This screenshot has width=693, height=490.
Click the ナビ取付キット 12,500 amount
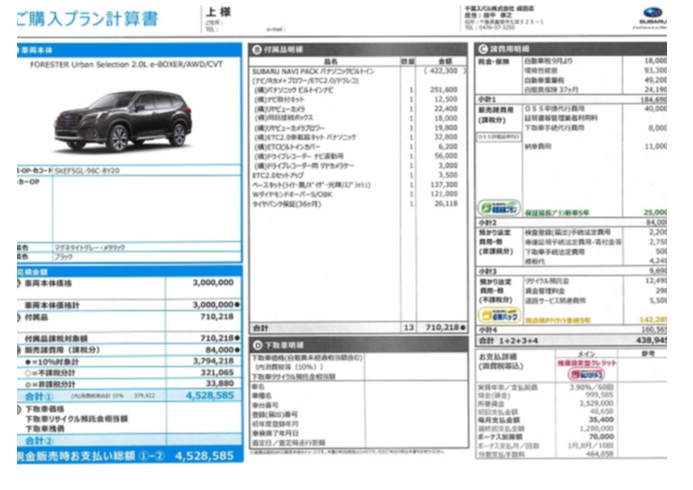point(446,99)
